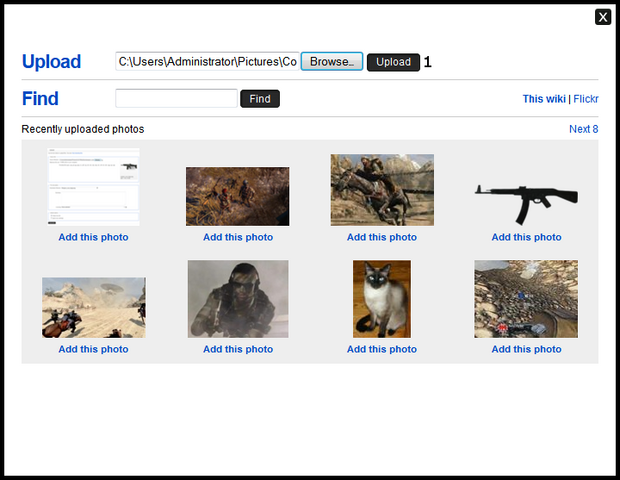Open the Browse... file picker
This screenshot has width=620, height=480.
point(332,62)
